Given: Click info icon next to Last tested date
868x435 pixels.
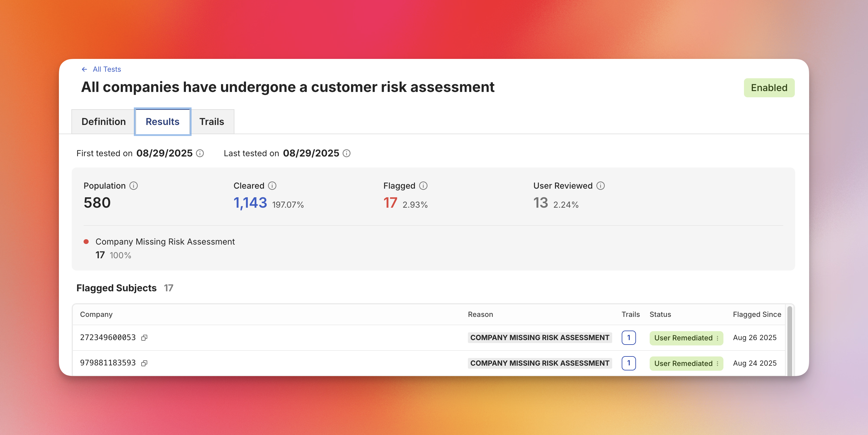Looking at the screenshot, I should point(346,153).
